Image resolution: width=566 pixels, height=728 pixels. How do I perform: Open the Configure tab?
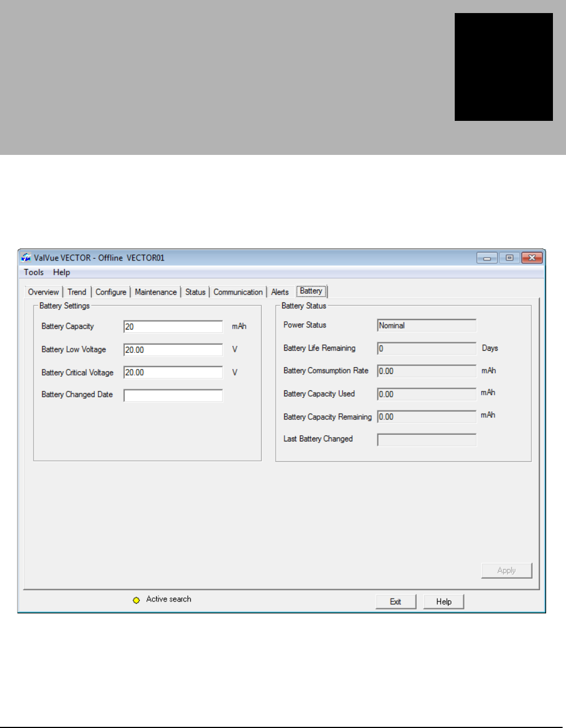click(111, 292)
